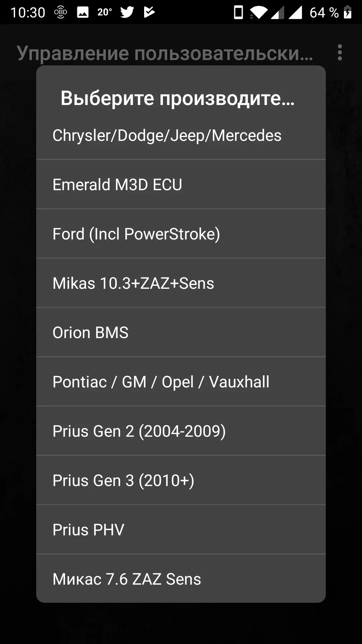Tap the Twitter notification icon

pyautogui.click(x=127, y=12)
